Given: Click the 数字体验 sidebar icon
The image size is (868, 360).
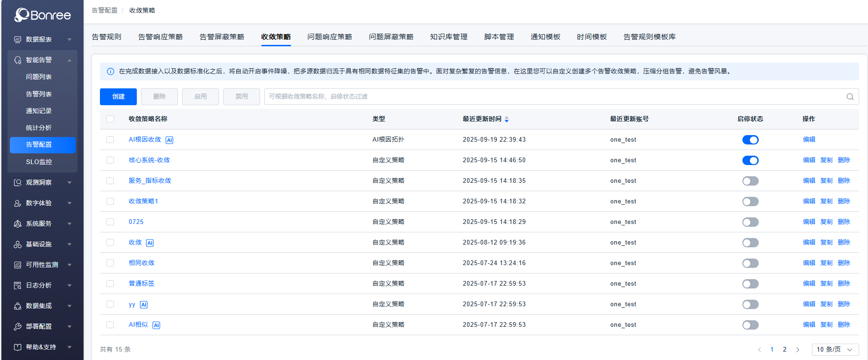Looking at the screenshot, I should [x=18, y=203].
